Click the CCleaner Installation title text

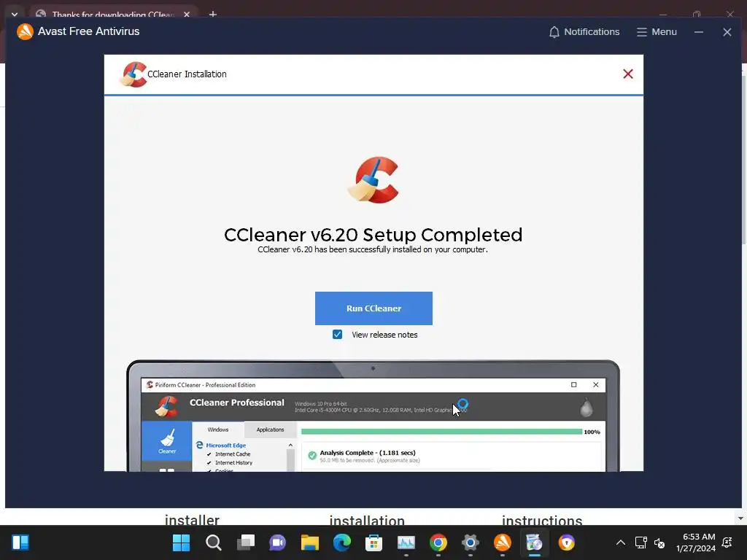(187, 74)
